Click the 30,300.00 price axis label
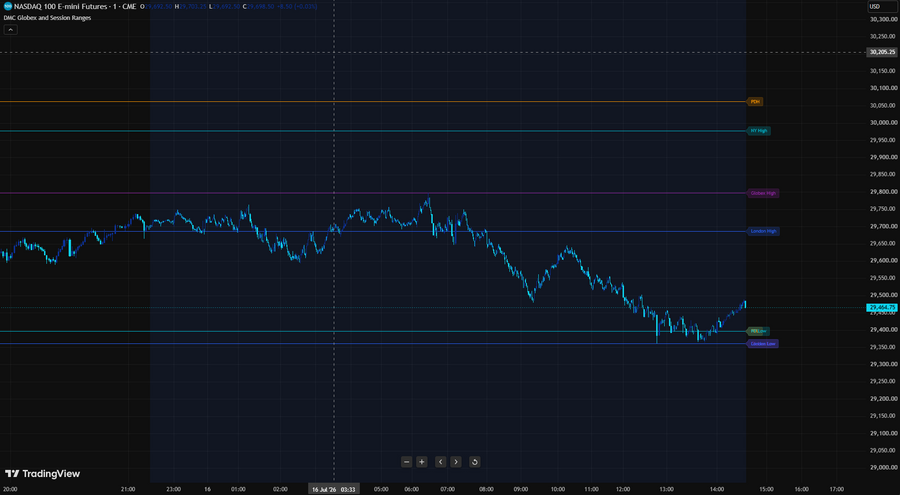 point(883,19)
